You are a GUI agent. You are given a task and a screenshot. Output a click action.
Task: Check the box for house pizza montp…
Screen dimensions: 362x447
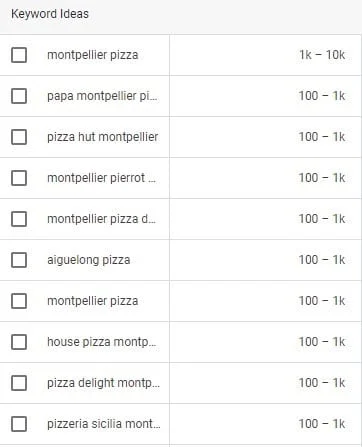(19, 342)
